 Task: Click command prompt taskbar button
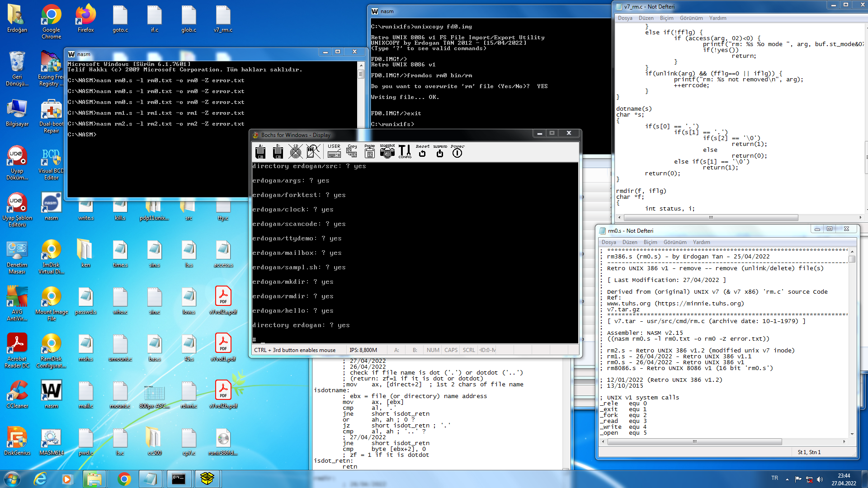(x=179, y=479)
